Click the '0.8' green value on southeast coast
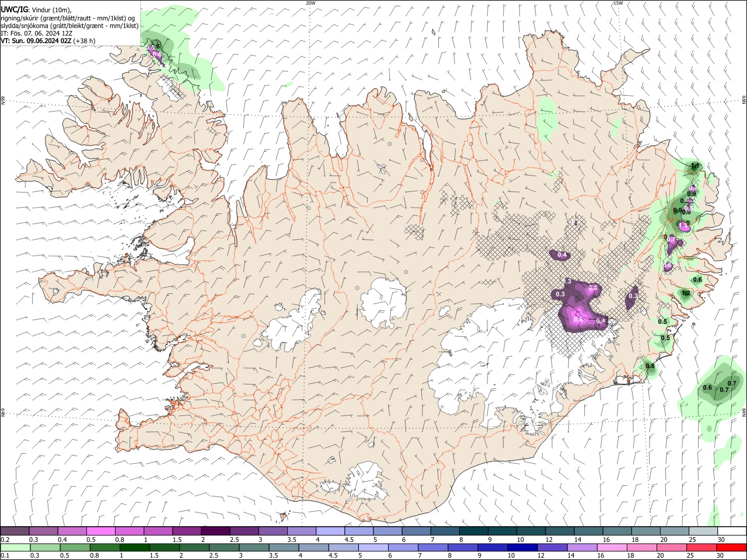747x560 pixels. [x=650, y=366]
